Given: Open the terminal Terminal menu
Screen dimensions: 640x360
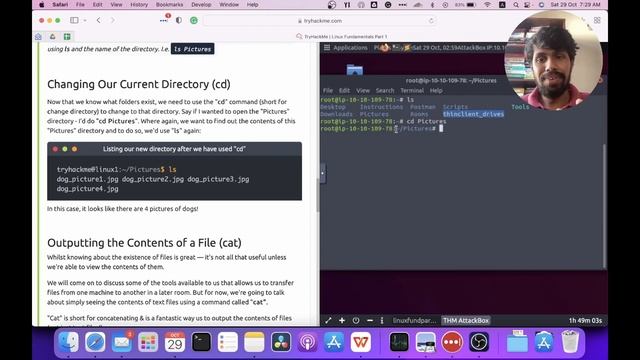Looking at the screenshot, I should [412, 91].
